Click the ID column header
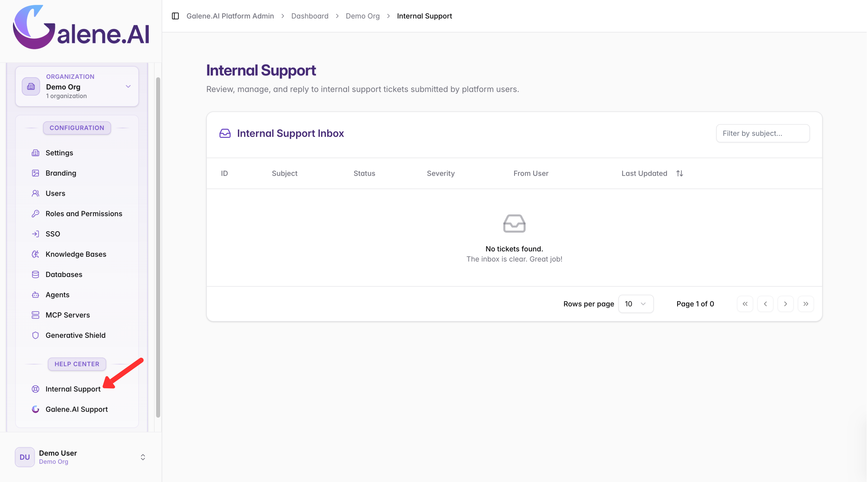Screen dimensions: 868x482 click(x=224, y=173)
